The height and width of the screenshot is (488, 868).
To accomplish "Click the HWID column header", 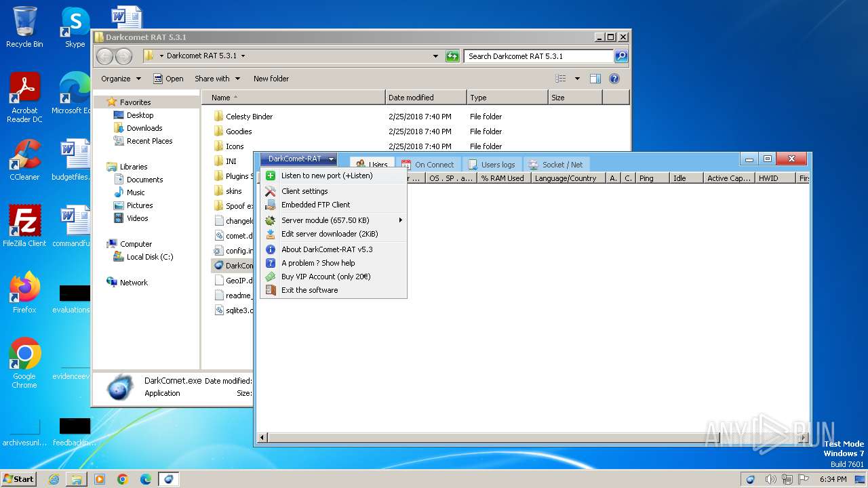I will 776,178.
